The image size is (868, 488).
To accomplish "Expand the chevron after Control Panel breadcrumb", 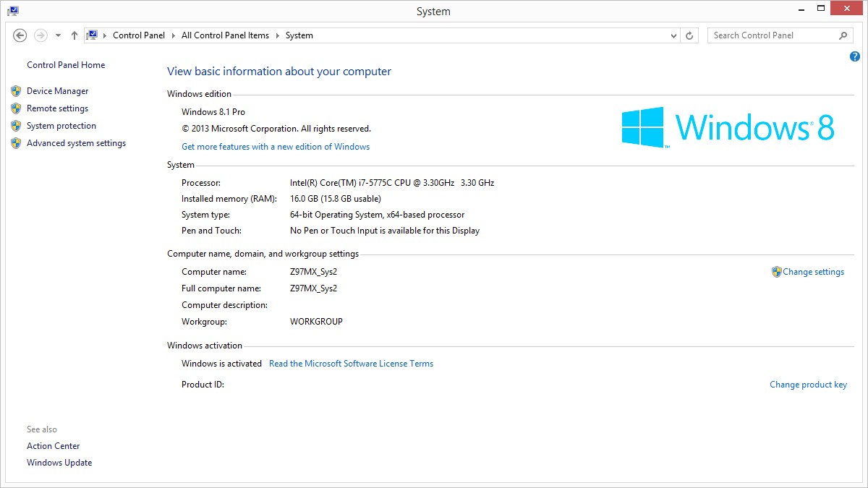I will [x=174, y=35].
